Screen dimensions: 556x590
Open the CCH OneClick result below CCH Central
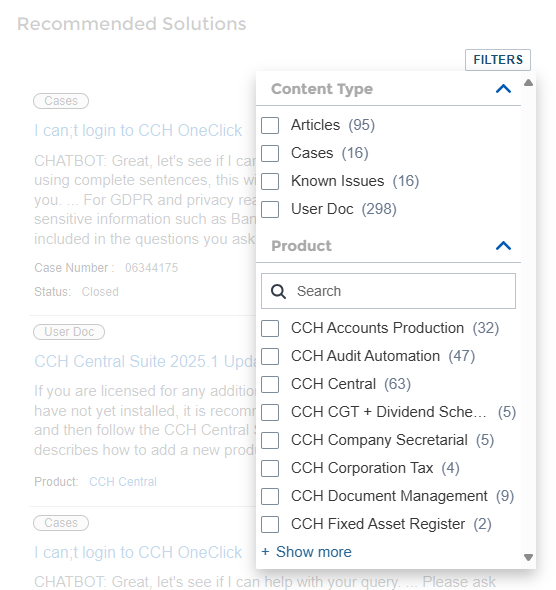(138, 552)
